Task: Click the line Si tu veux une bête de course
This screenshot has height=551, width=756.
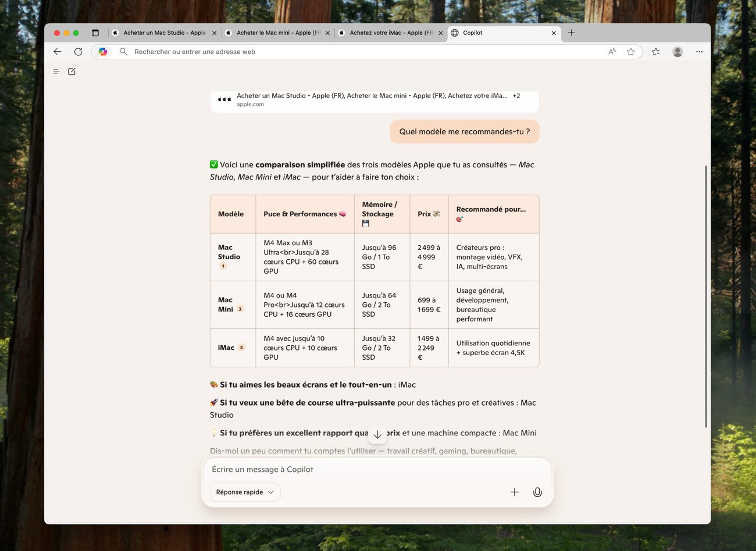Action: pyautogui.click(x=373, y=409)
